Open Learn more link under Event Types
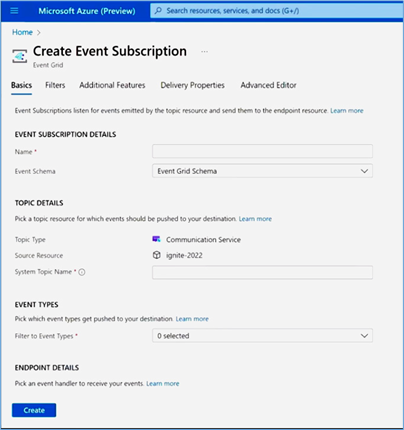 pyautogui.click(x=192, y=319)
